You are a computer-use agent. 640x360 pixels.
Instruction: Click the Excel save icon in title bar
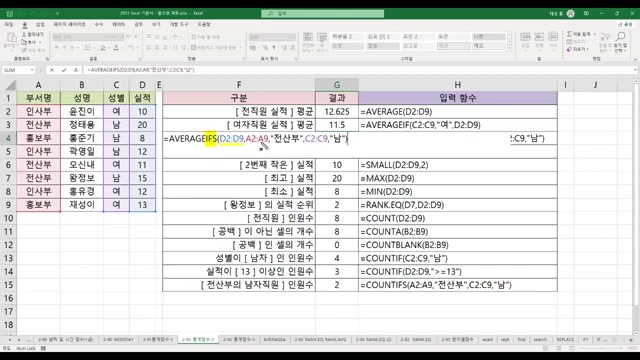pos(9,13)
